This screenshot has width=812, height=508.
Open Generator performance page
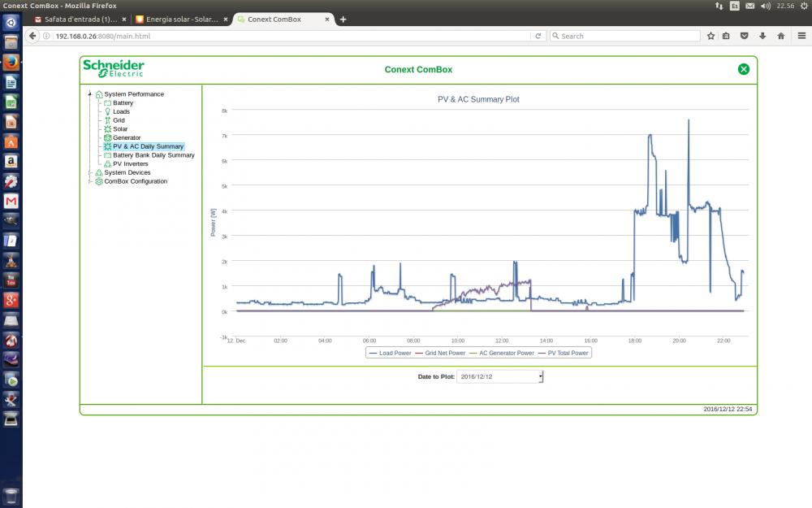(x=127, y=138)
